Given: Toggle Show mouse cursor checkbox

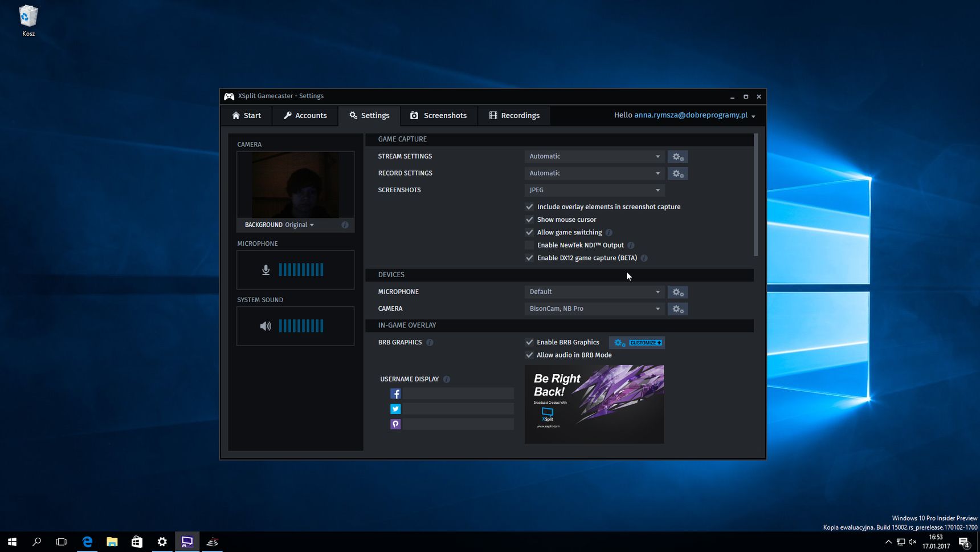Looking at the screenshot, I should coord(529,220).
